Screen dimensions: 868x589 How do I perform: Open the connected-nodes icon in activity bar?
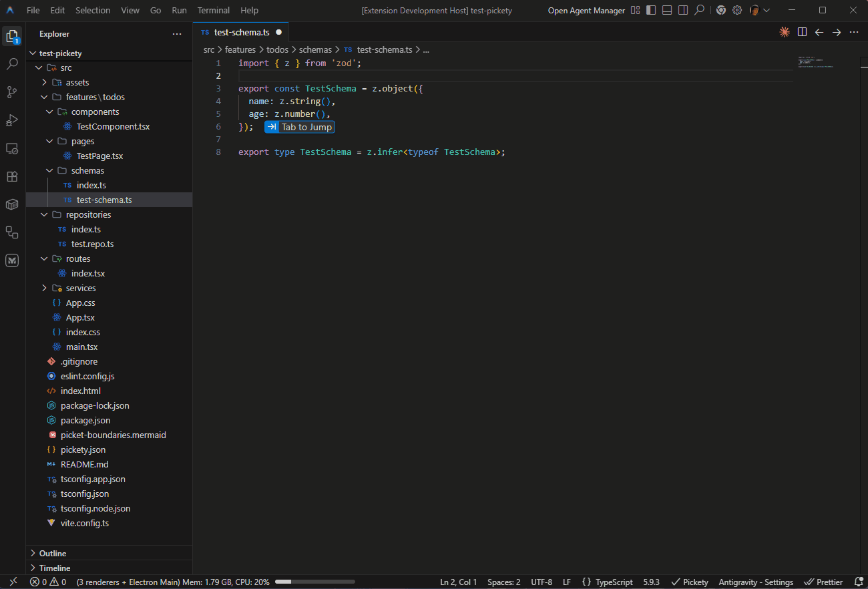(12, 232)
